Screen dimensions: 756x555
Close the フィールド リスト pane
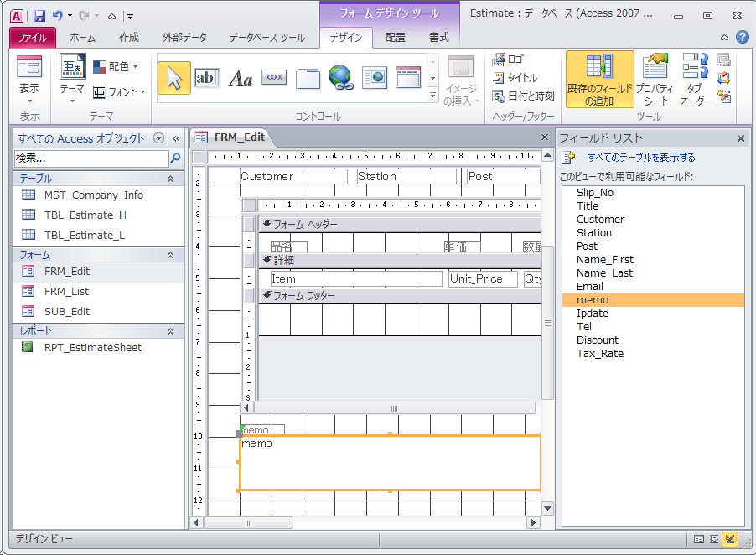click(741, 139)
